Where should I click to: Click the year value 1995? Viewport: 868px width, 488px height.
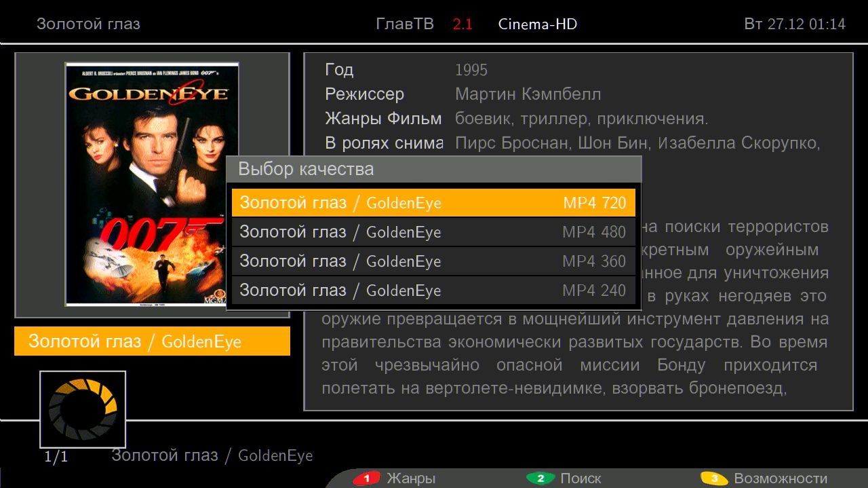[471, 70]
